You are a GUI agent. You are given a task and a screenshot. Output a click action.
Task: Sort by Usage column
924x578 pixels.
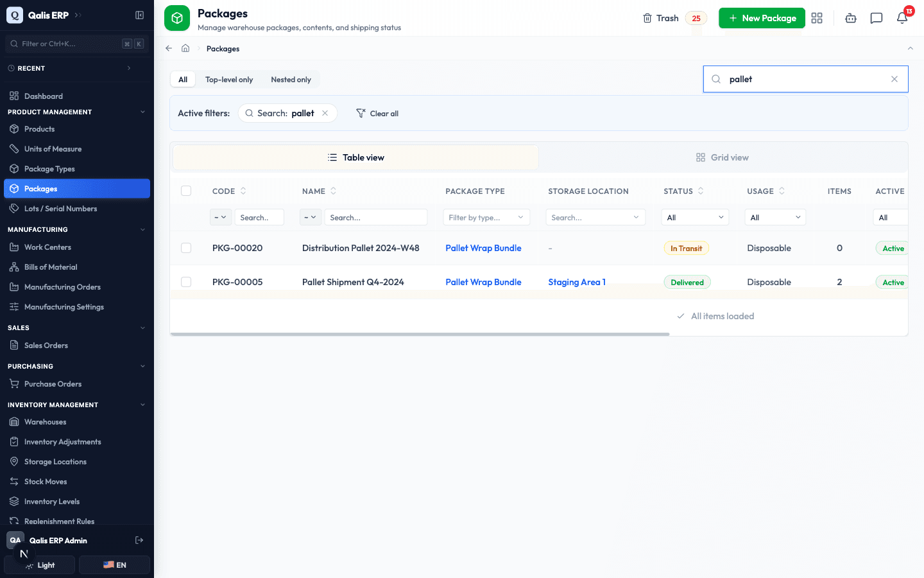point(782,191)
